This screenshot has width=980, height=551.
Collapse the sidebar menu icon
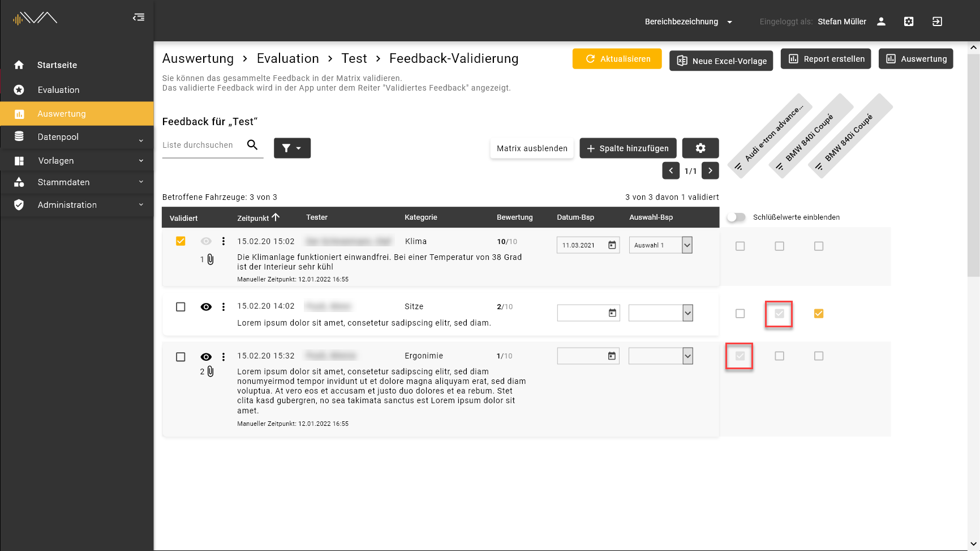click(139, 18)
